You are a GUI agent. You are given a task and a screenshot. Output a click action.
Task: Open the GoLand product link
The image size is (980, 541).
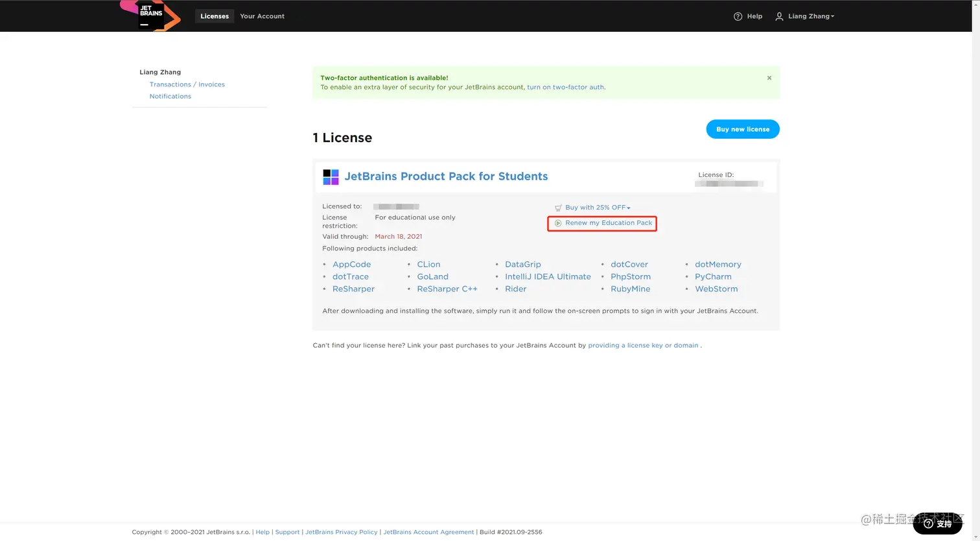coord(432,276)
